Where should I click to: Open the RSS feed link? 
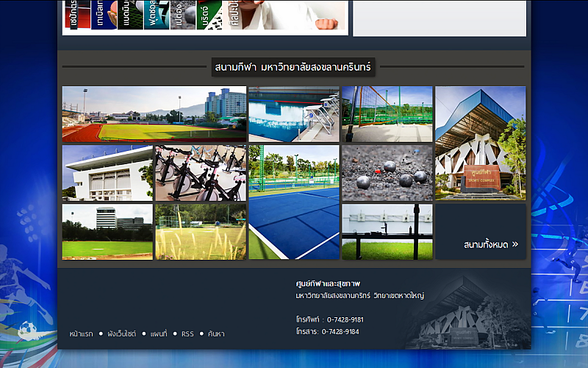click(x=187, y=334)
